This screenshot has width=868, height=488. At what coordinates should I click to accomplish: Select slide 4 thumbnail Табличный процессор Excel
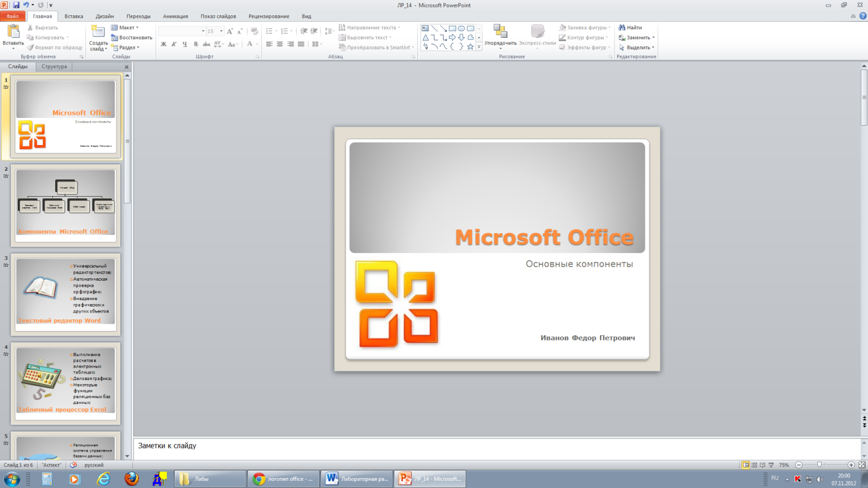[65, 383]
